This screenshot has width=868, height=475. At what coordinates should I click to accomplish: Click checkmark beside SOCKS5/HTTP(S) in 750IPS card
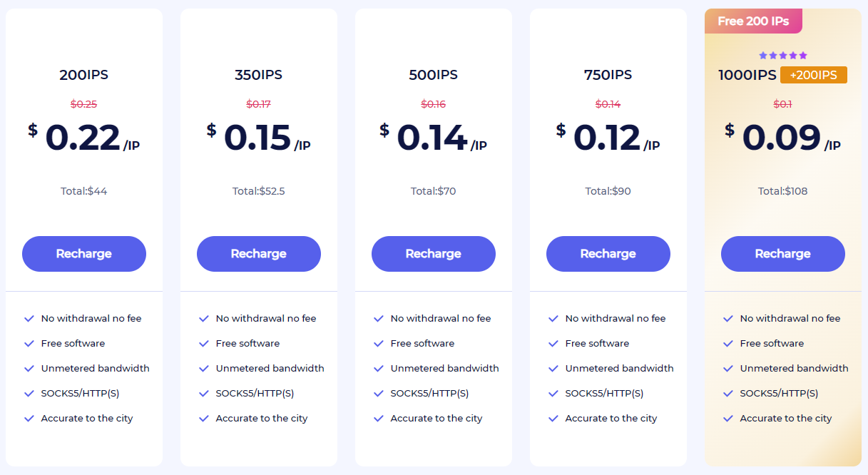pyautogui.click(x=553, y=394)
